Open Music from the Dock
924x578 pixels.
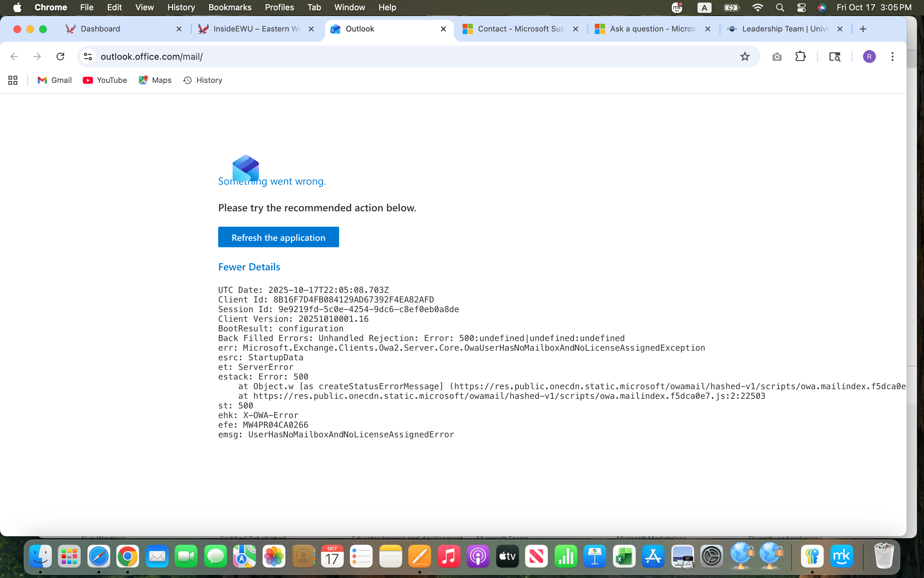coord(449,556)
